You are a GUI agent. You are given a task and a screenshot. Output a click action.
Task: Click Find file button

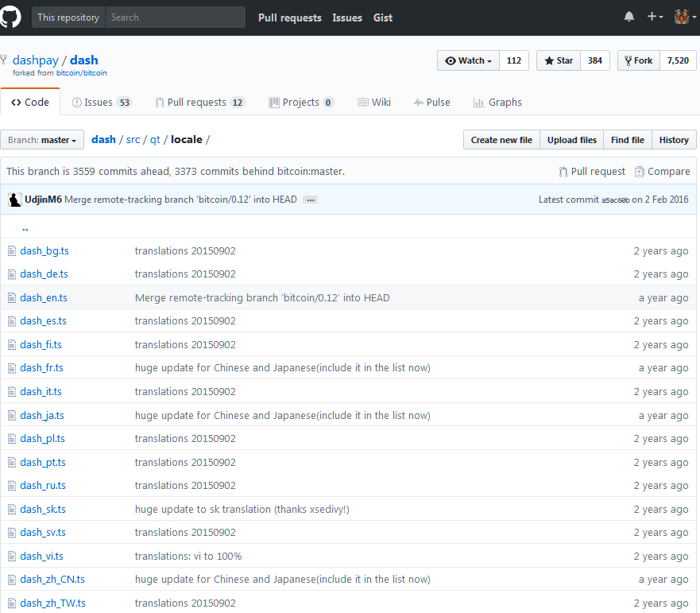tap(628, 140)
